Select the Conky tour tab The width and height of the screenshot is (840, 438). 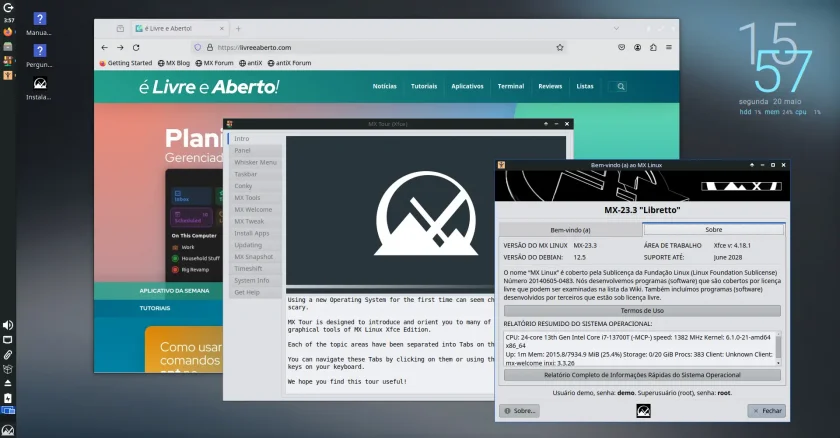pyautogui.click(x=255, y=186)
